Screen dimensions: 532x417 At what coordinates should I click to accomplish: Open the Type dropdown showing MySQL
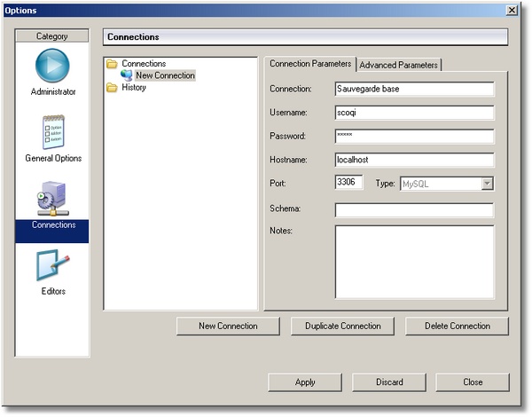pos(447,184)
